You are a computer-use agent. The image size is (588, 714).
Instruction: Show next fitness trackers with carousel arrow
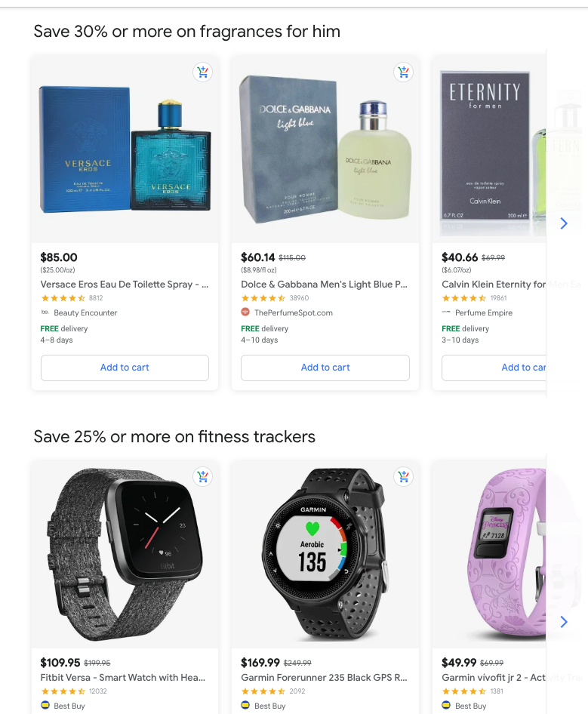564,622
